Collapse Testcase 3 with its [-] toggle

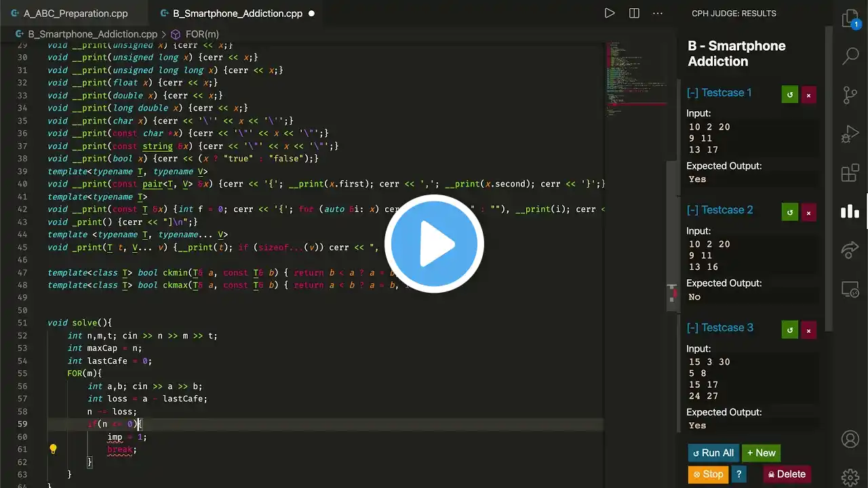click(692, 327)
